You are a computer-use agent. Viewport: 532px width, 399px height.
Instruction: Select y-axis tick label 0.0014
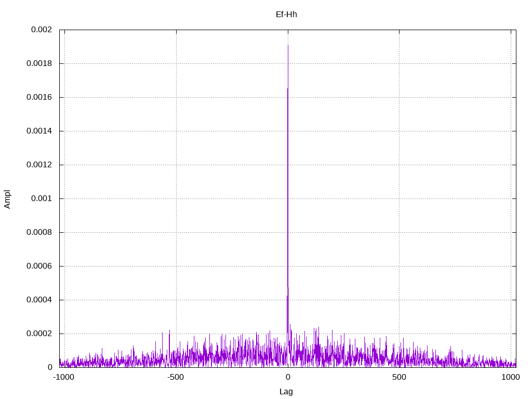39,131
